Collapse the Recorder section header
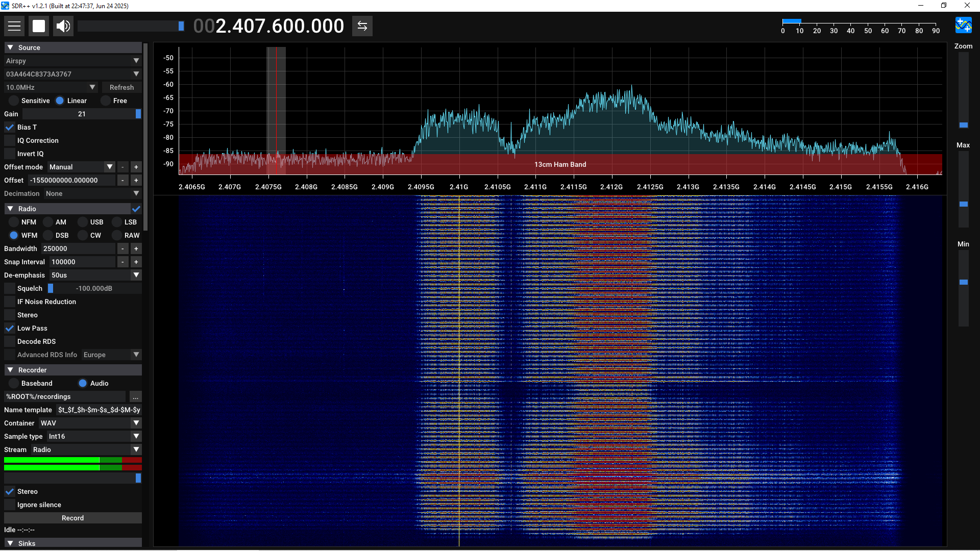The height and width of the screenshot is (551, 980). pyautogui.click(x=73, y=370)
